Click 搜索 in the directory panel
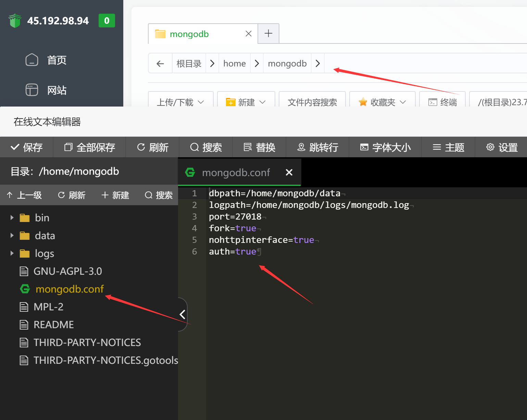 159,195
